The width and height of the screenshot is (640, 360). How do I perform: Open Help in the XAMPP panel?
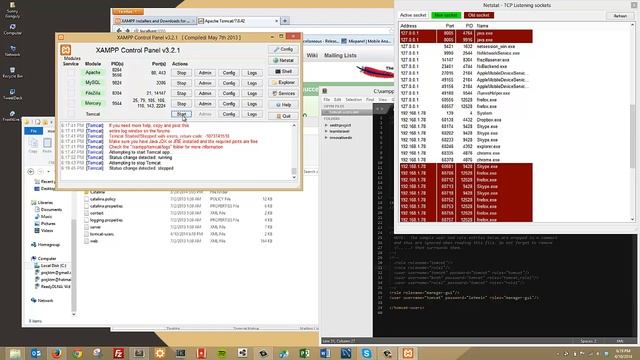coord(283,104)
